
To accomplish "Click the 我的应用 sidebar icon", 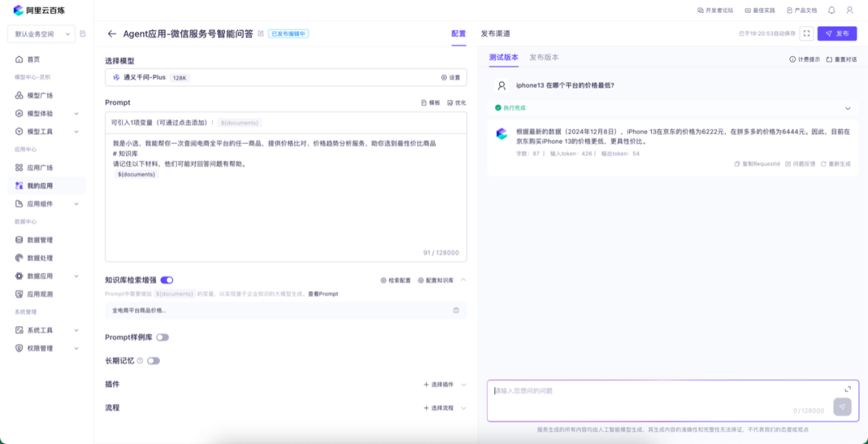I will pyautogui.click(x=19, y=185).
